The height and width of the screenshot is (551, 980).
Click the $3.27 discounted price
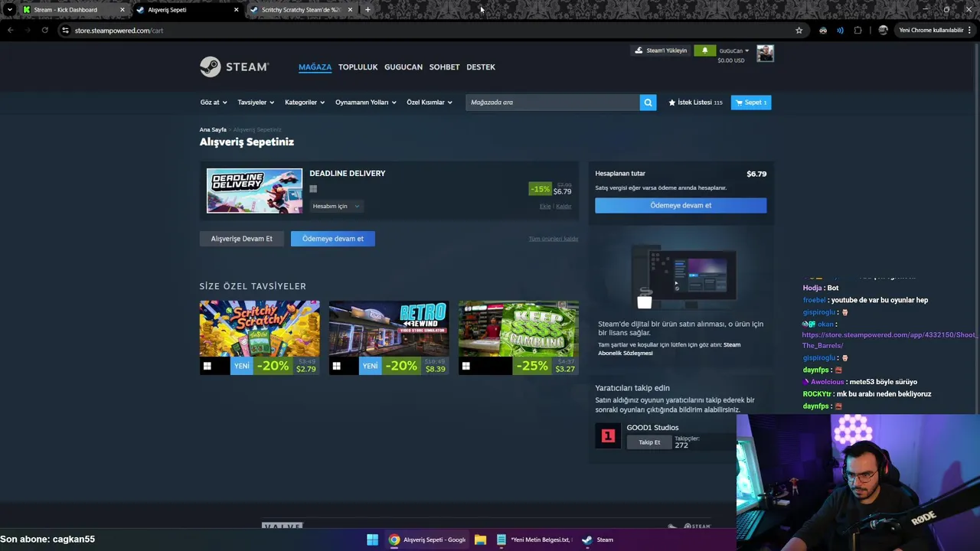pos(565,369)
